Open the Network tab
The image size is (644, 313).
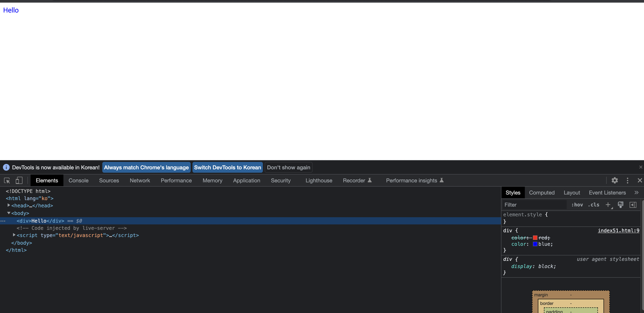coord(140,180)
